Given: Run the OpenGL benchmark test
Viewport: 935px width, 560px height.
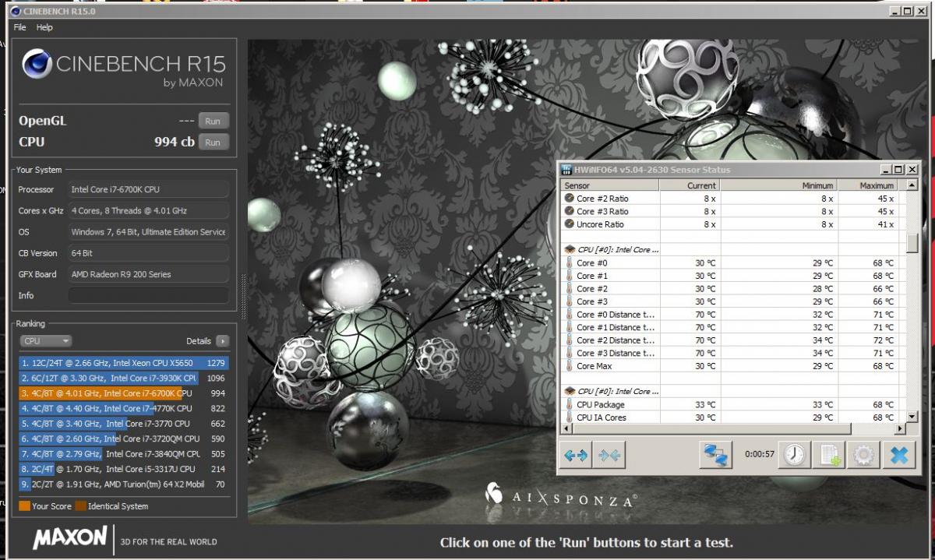Looking at the screenshot, I should pos(213,121).
